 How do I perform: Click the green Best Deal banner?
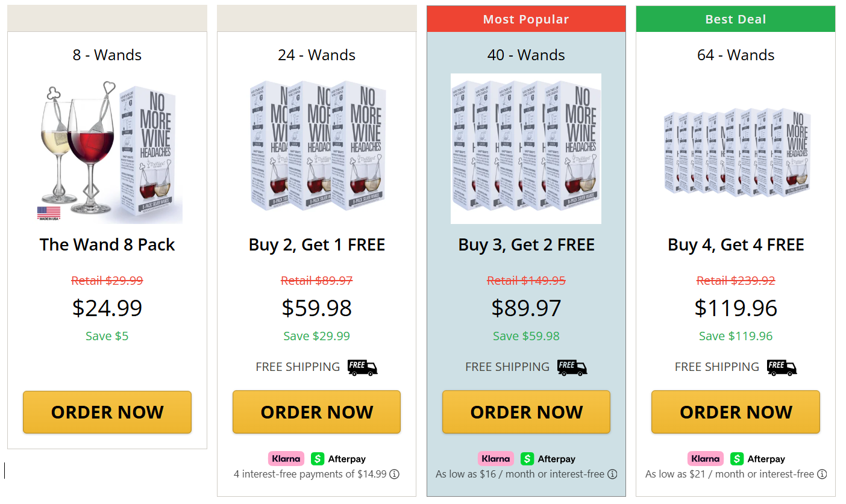(735, 19)
